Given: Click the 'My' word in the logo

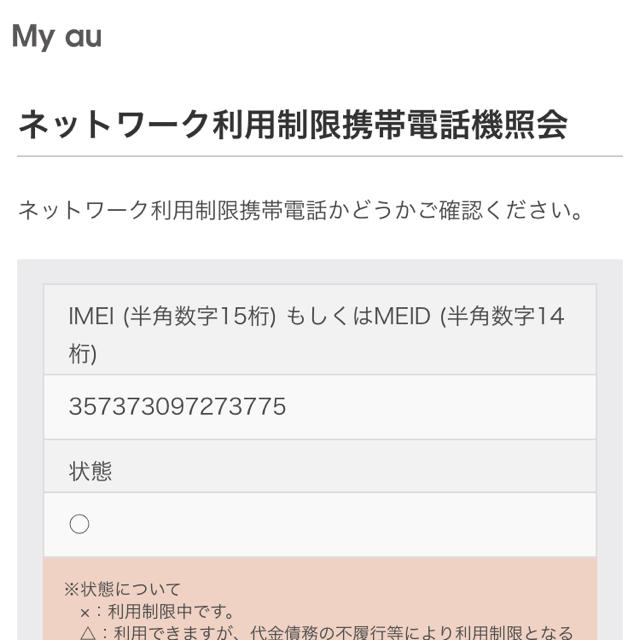Looking at the screenshot, I should (33, 38).
